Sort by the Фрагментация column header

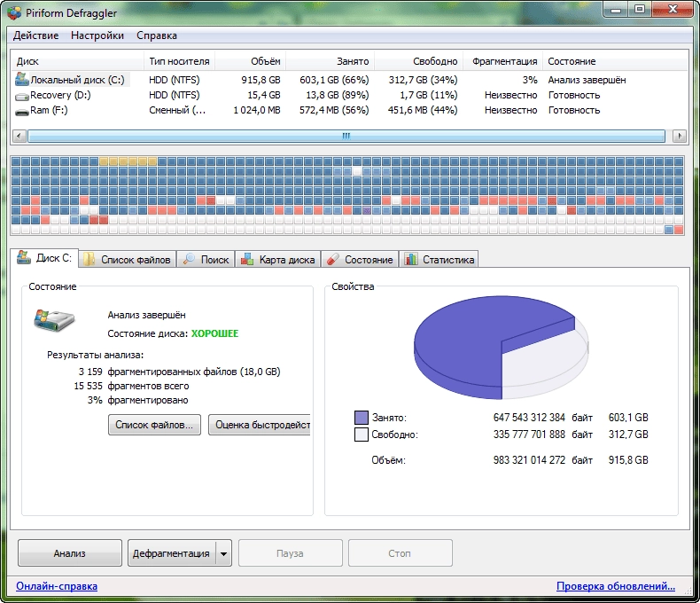tap(503, 61)
